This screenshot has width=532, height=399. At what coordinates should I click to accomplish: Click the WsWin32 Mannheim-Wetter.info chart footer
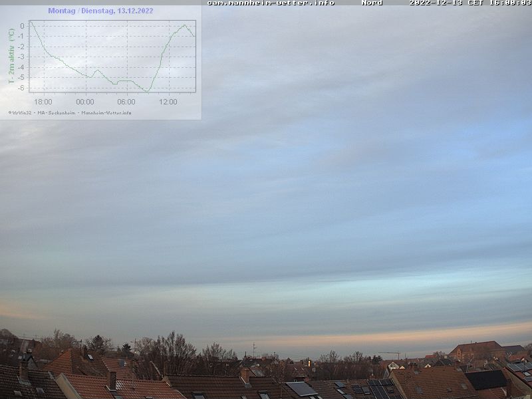pyautogui.click(x=70, y=112)
